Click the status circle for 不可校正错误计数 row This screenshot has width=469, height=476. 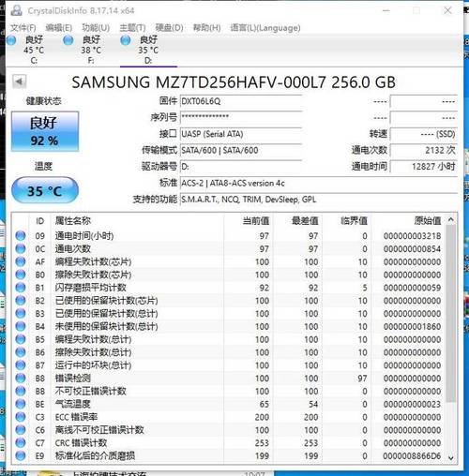[x=21, y=391]
